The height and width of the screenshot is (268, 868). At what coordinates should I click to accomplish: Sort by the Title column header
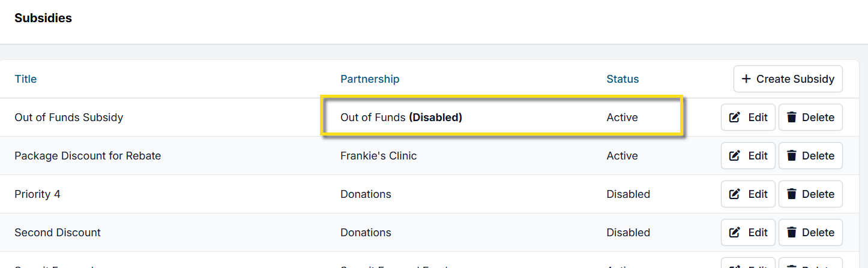click(x=26, y=79)
